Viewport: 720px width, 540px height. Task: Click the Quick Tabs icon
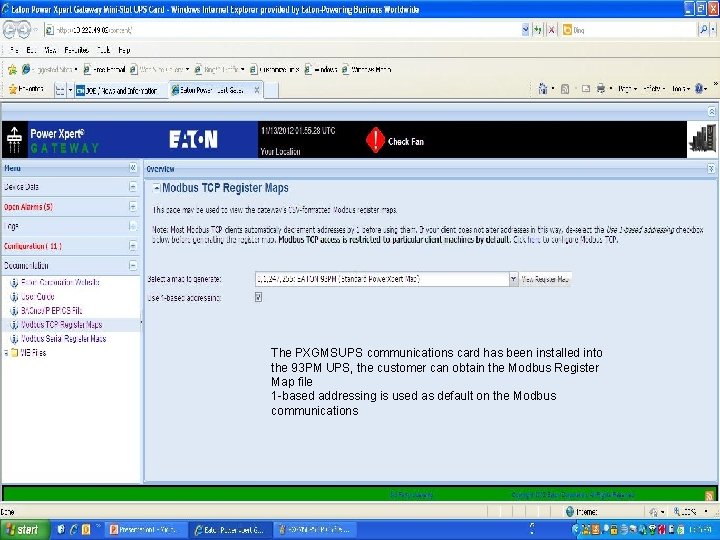(60, 90)
